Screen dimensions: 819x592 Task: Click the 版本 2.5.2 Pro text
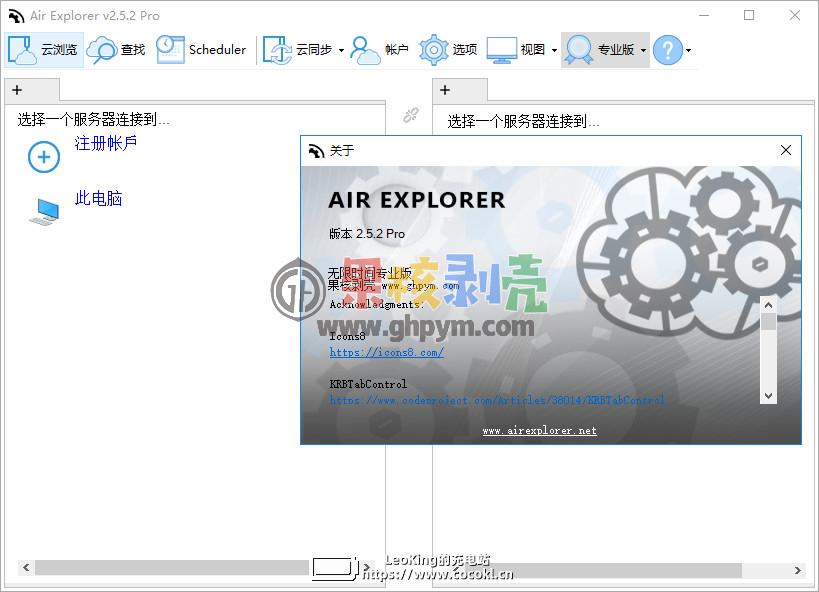(367, 234)
